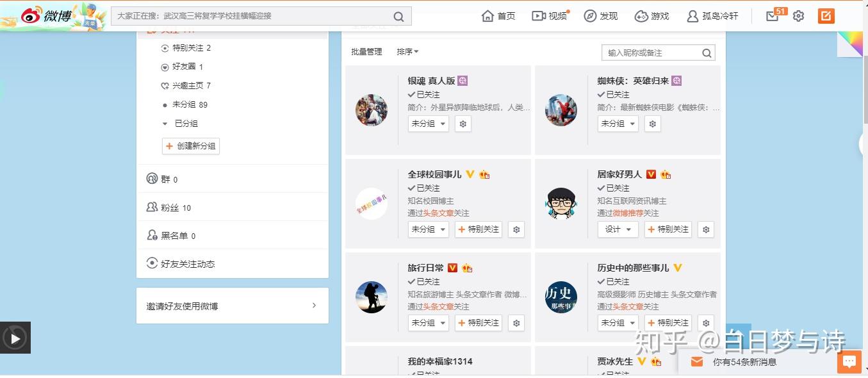Click the 银魂 真人版 account name
The image size is (868, 378).
click(431, 81)
